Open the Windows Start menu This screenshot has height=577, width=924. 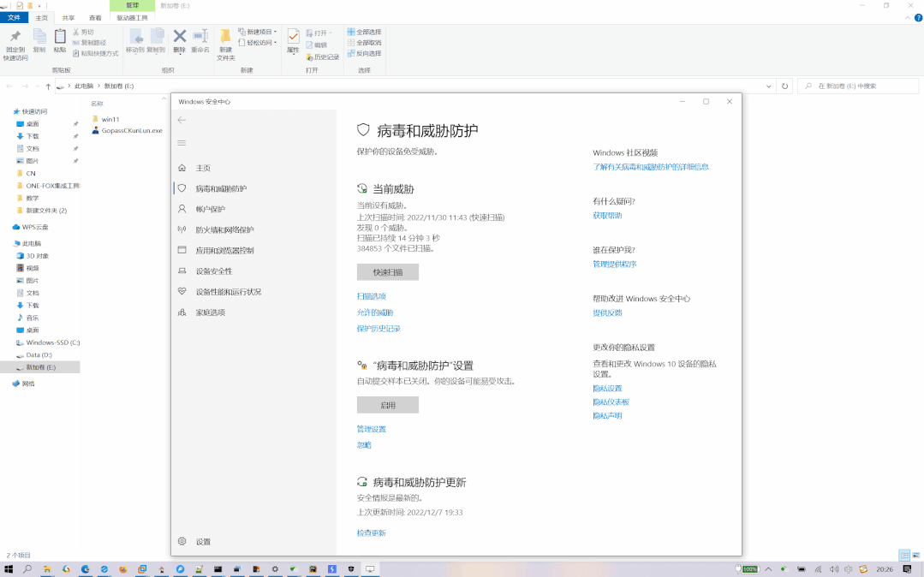tap(9, 569)
